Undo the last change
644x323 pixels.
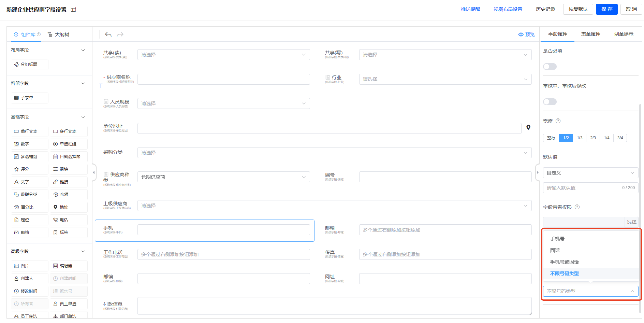pos(108,34)
